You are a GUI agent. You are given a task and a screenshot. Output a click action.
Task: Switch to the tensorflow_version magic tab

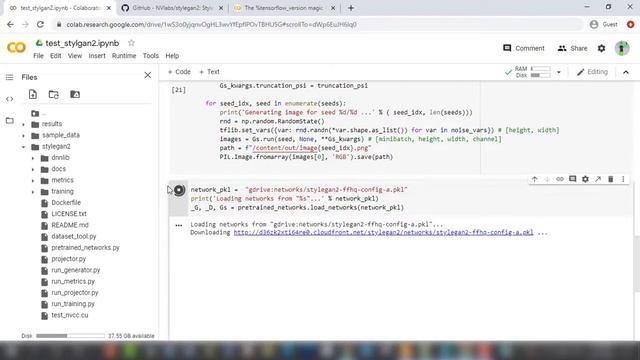point(284,8)
